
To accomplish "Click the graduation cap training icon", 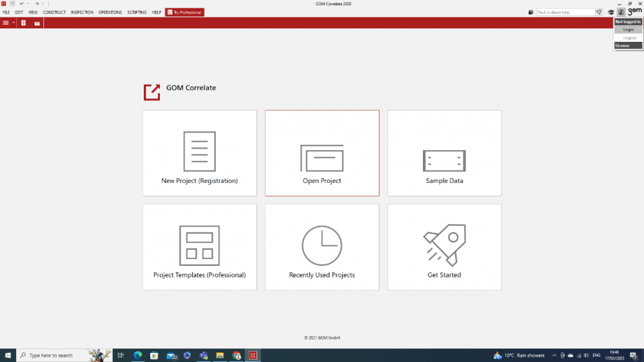I will (x=611, y=12).
